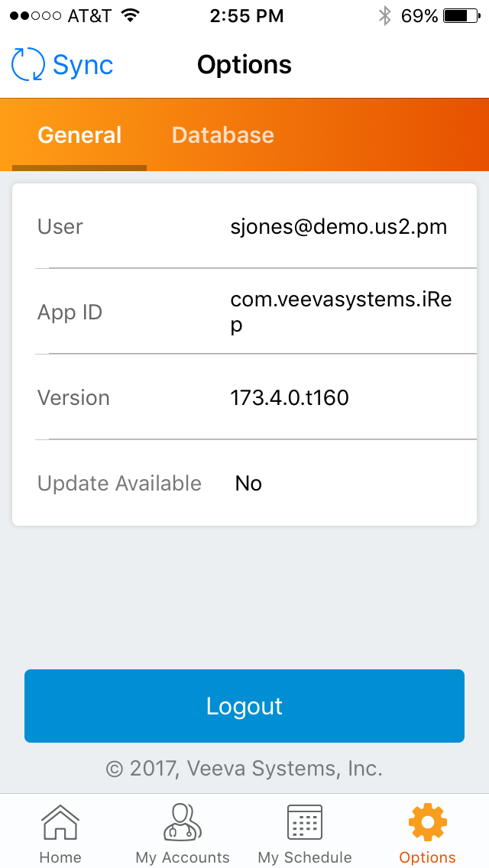Switch to the Database tab
This screenshot has height=868, width=489.
pos(222,135)
